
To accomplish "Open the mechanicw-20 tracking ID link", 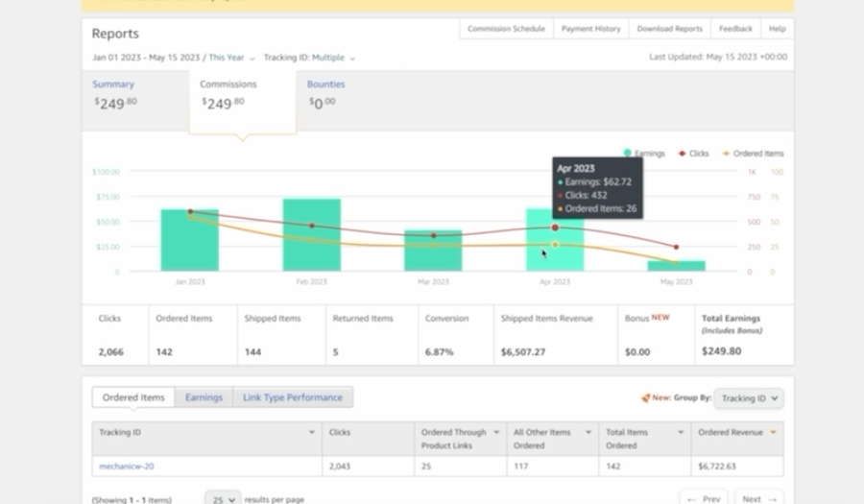I will [126, 466].
